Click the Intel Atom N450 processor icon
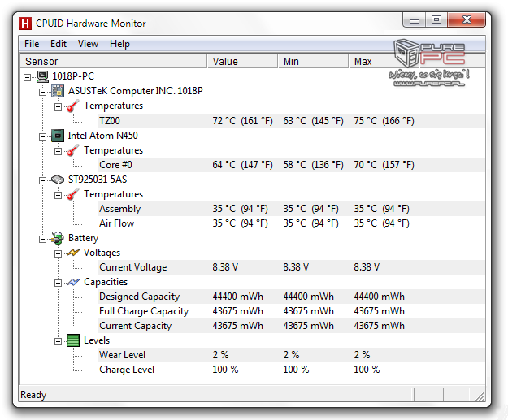This screenshot has height=420, width=508. click(x=58, y=136)
